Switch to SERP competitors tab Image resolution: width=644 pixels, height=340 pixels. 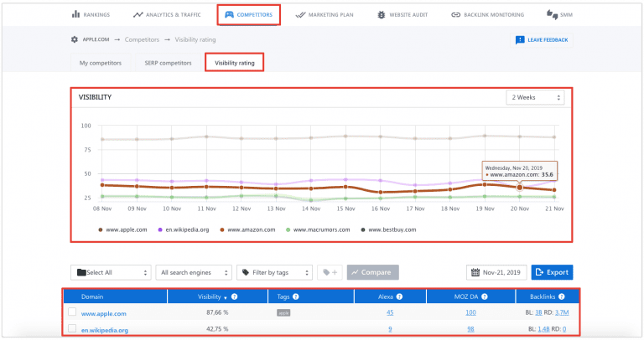(168, 63)
